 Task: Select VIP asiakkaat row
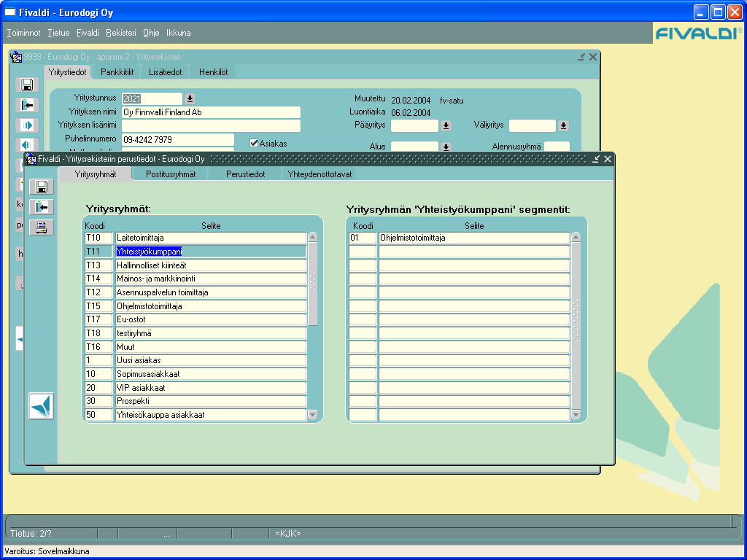tap(211, 388)
